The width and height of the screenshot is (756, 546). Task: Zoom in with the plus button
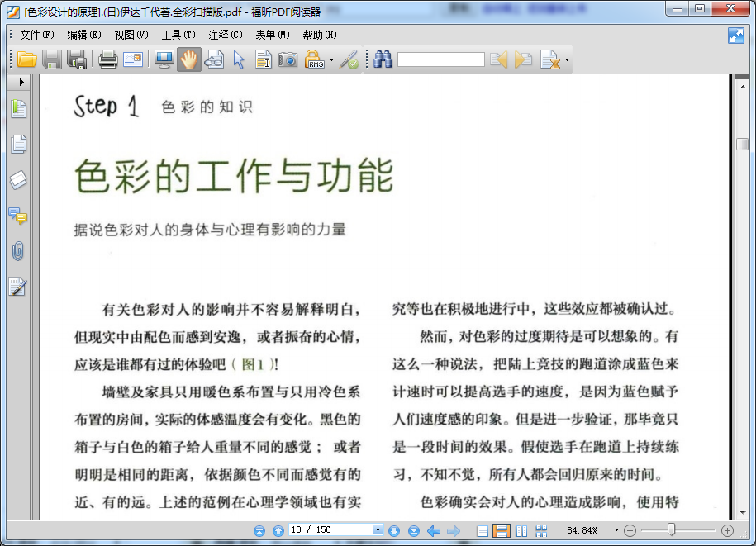[x=727, y=530]
